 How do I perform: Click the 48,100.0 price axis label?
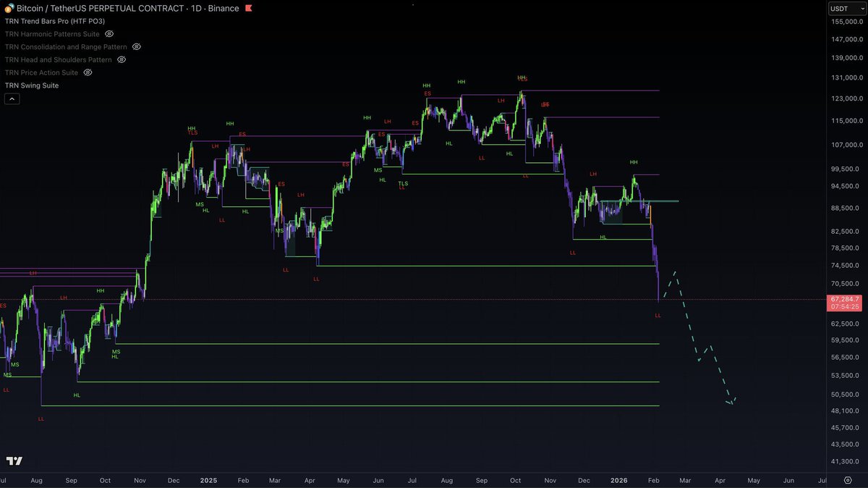pos(845,411)
